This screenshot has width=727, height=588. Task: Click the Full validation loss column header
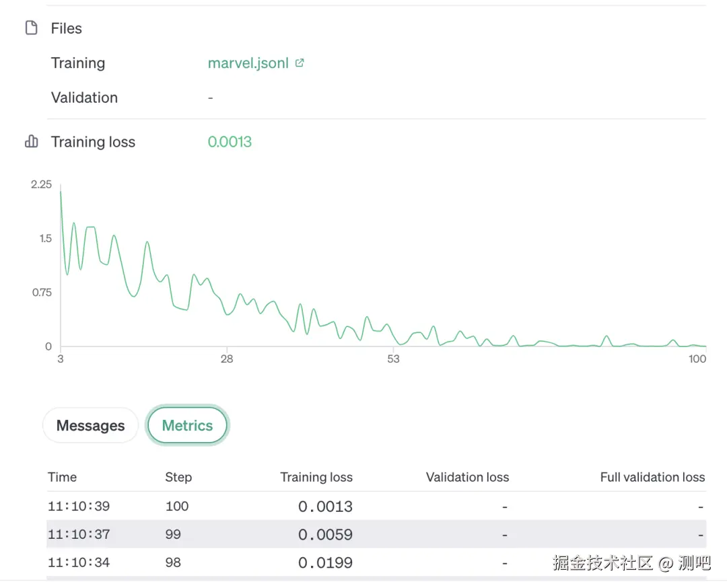(x=652, y=477)
